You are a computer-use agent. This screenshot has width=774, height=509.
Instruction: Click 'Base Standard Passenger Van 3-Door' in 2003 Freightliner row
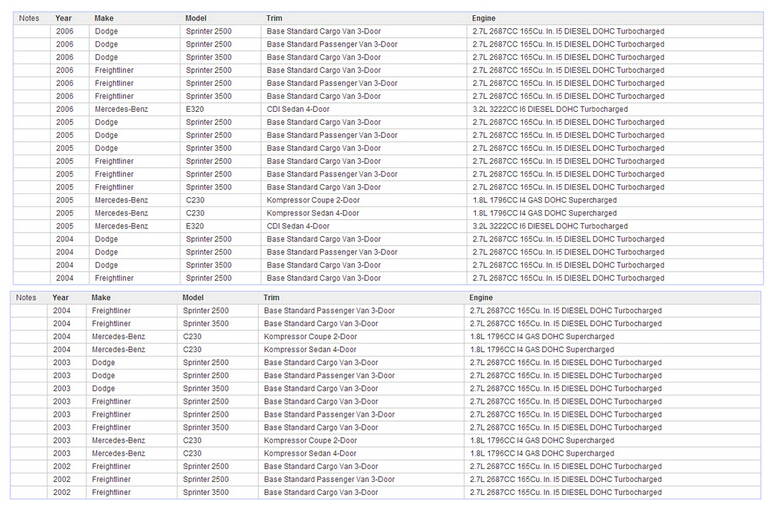tap(329, 415)
